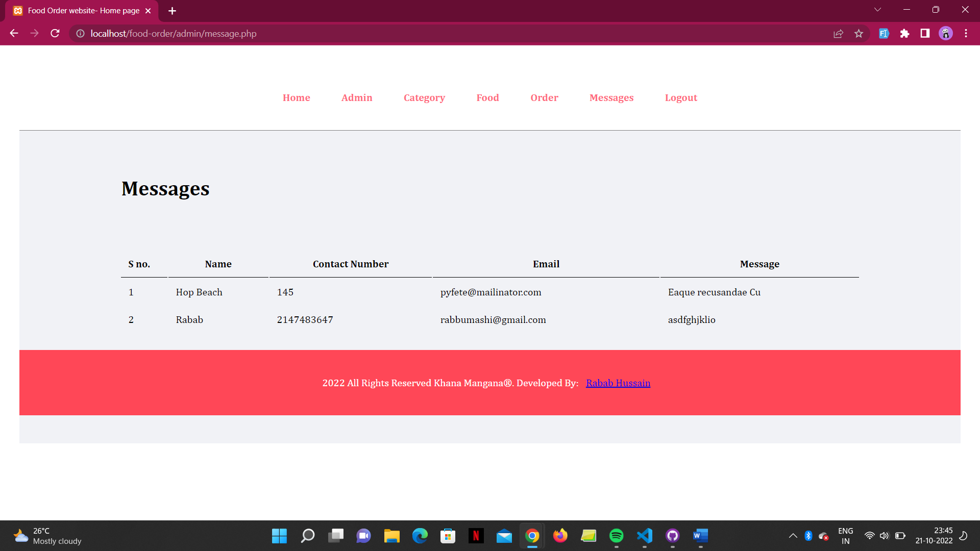Viewport: 980px width, 551px height.
Task: Open the Mail app from the taskbar
Action: pos(504,536)
